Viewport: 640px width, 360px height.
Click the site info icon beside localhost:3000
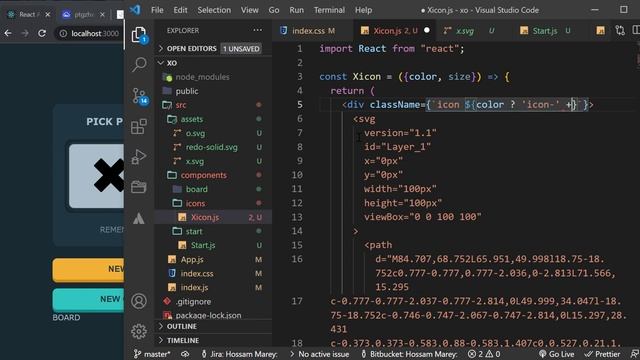click(63, 33)
